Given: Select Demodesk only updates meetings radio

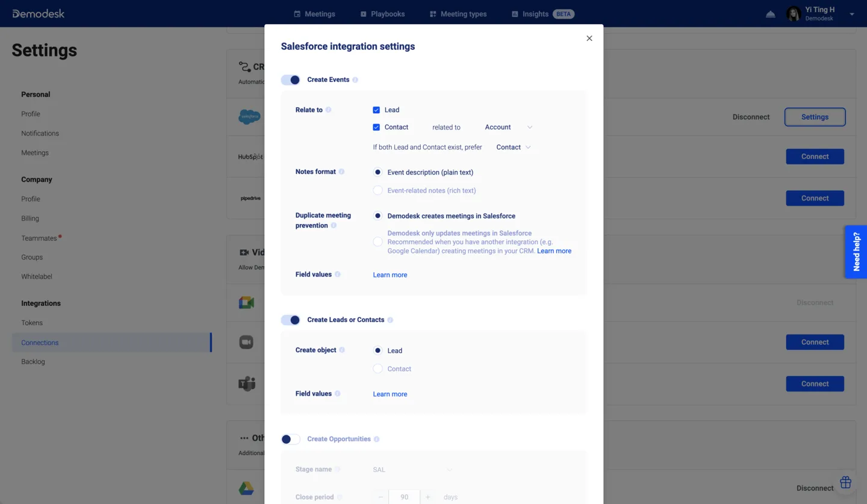Looking at the screenshot, I should pos(378,241).
